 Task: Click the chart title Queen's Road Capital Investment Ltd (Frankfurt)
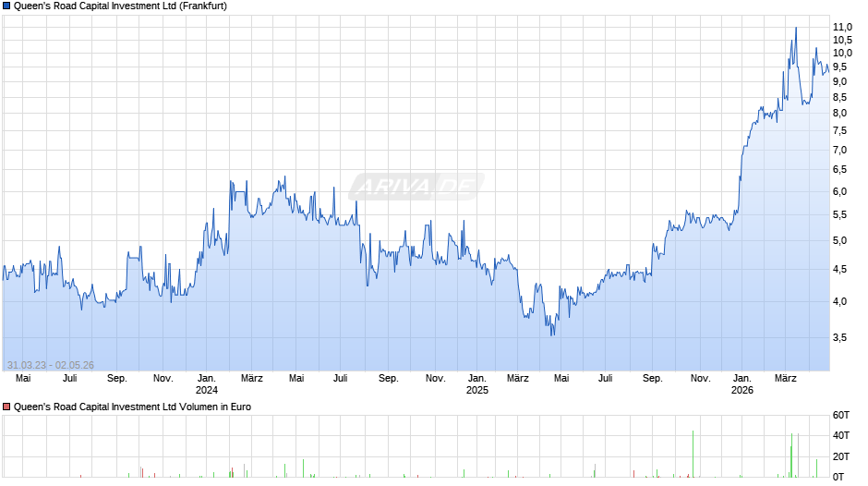(120, 6)
